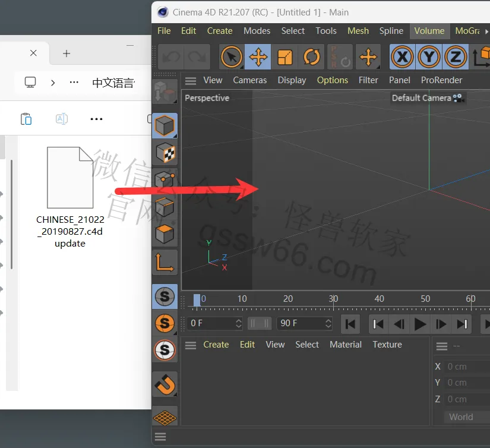The width and height of the screenshot is (490, 448).
Task: Toggle white solo S button
Action: [x=165, y=350]
